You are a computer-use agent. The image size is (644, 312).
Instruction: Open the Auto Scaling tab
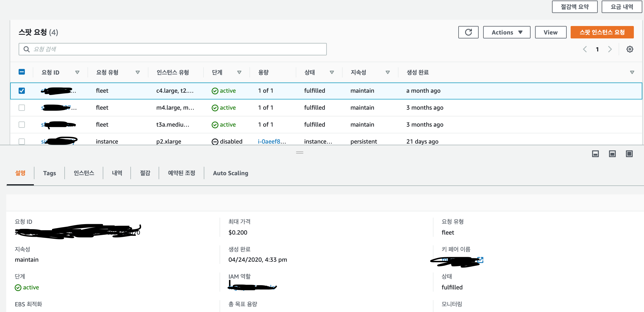230,173
